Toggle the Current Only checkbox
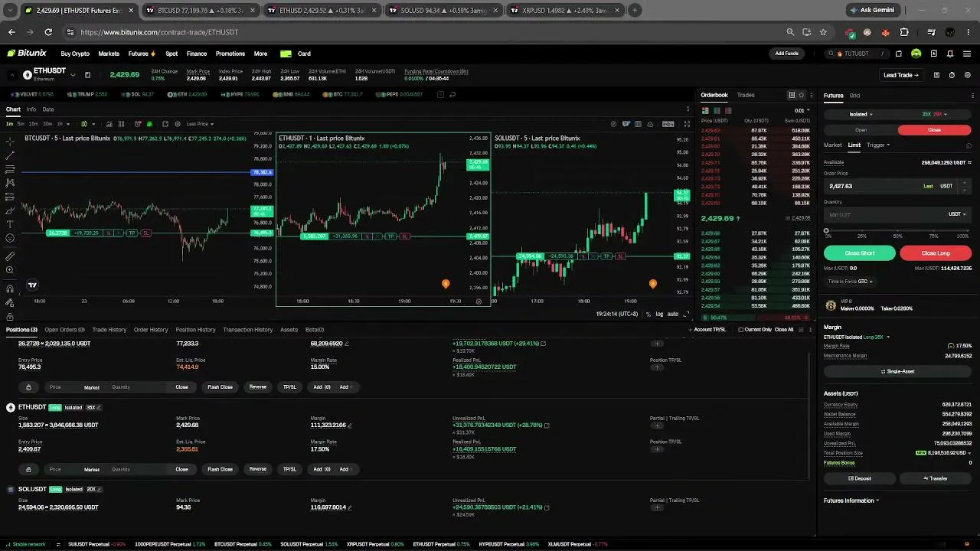 (x=741, y=330)
